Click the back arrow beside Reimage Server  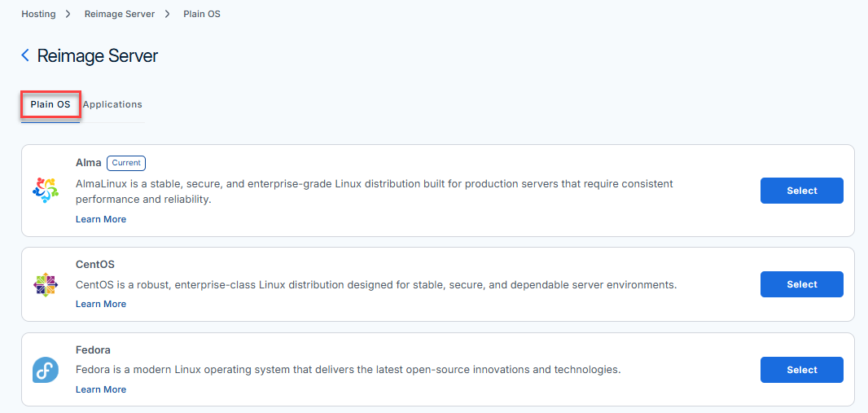click(x=25, y=55)
